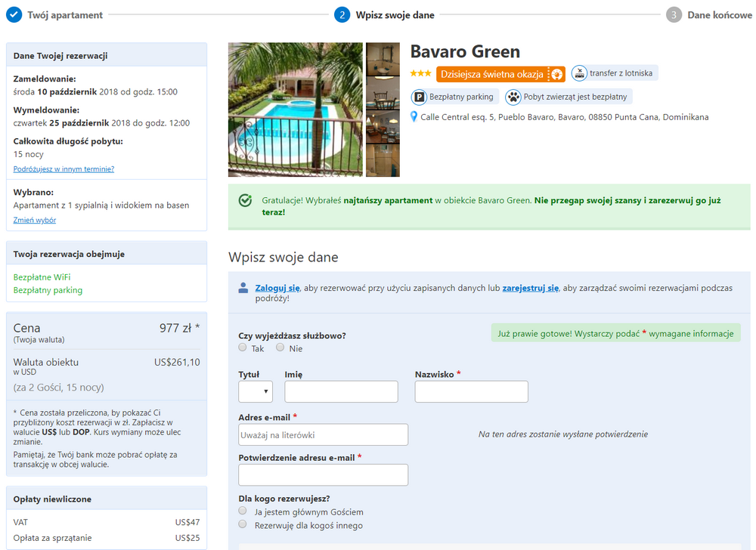Click the 15 nocy stay length
This screenshot has width=756, height=550.
[29, 155]
